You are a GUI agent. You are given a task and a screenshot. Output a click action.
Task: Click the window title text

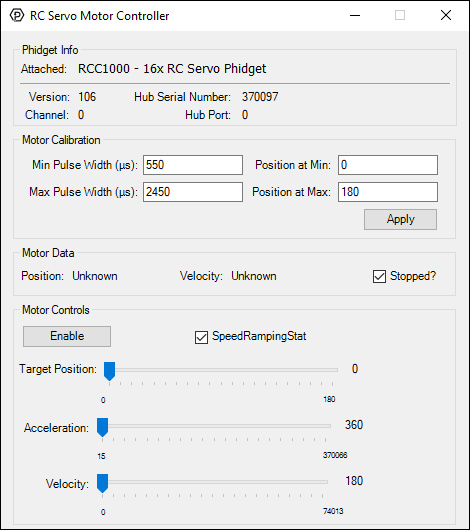pos(99,16)
